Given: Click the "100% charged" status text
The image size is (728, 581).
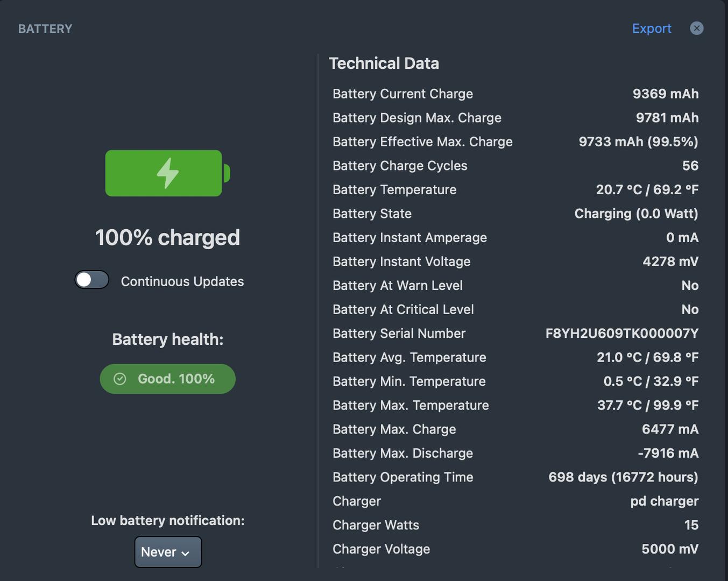Looking at the screenshot, I should [167, 238].
